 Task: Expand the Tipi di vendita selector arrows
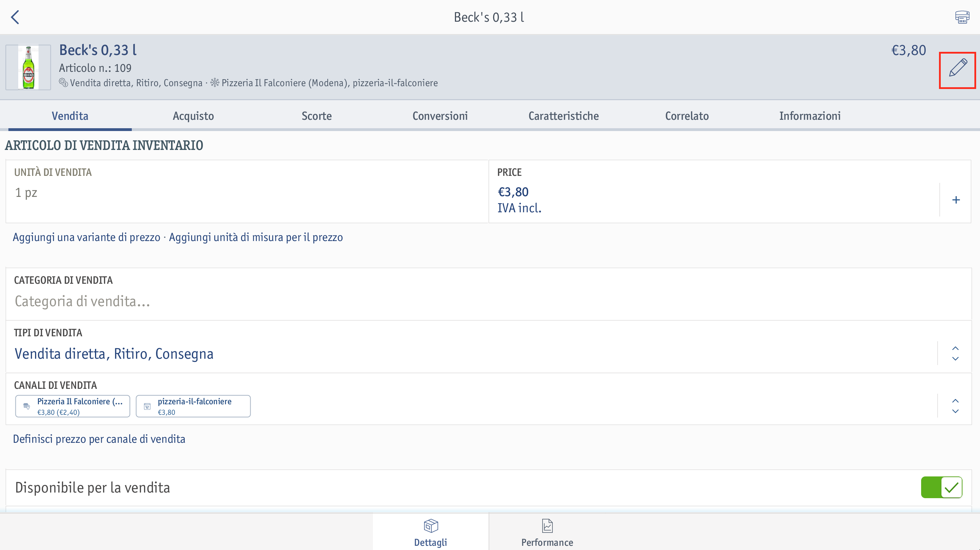point(955,353)
